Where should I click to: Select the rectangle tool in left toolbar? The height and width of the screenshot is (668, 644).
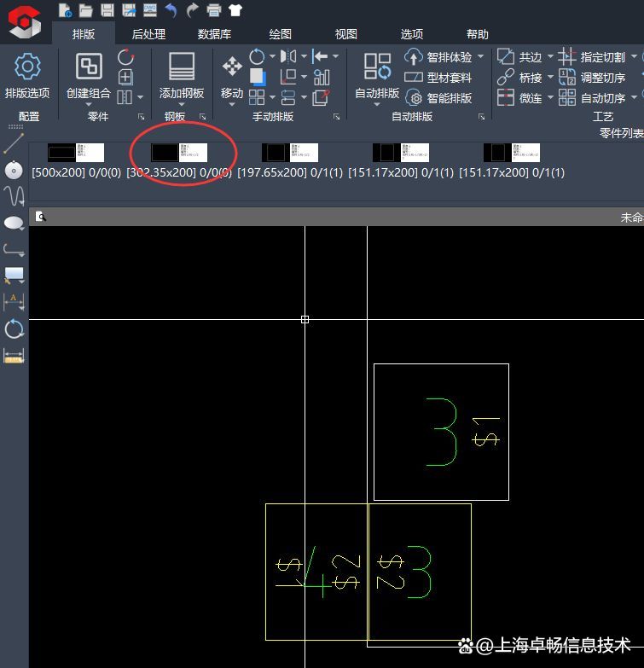(14, 276)
